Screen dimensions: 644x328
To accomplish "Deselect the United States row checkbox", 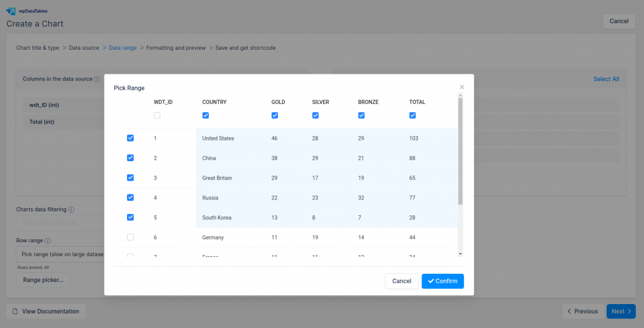I will point(130,138).
